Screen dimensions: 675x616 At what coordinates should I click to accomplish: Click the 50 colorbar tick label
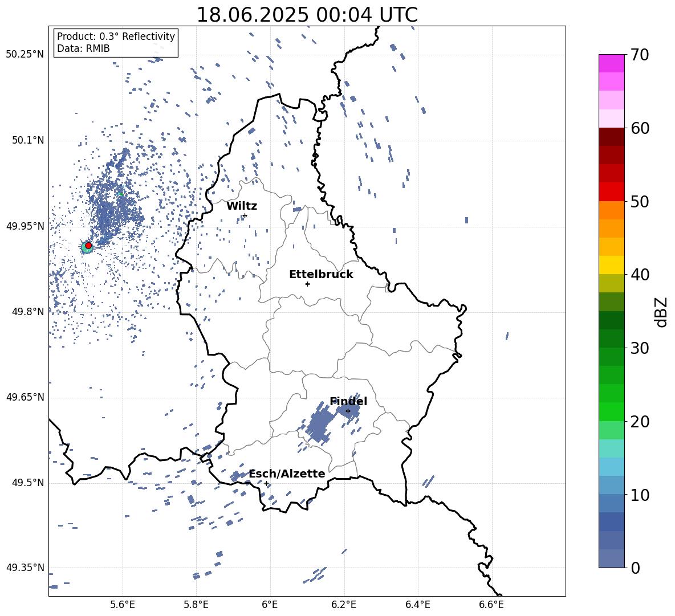click(640, 202)
